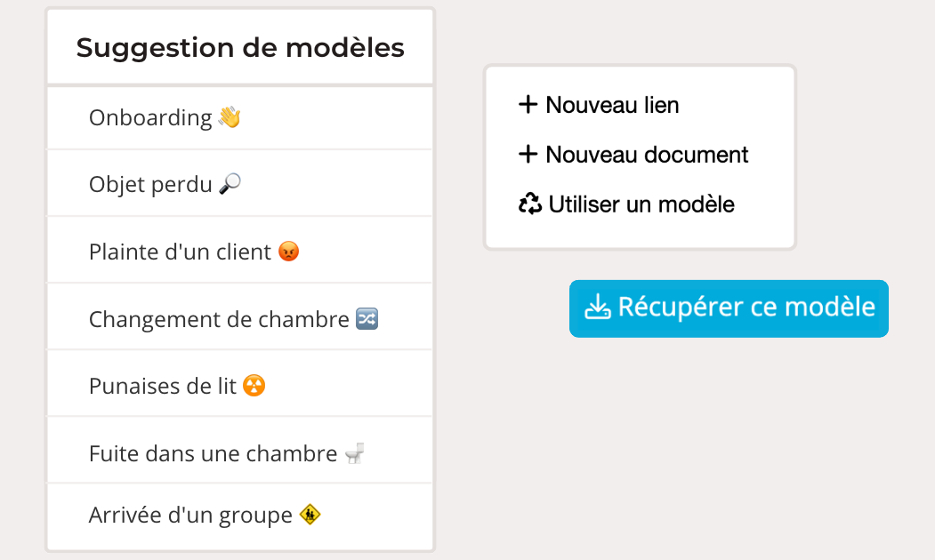Click the download icon in Récupérer ce modèle

(x=597, y=308)
